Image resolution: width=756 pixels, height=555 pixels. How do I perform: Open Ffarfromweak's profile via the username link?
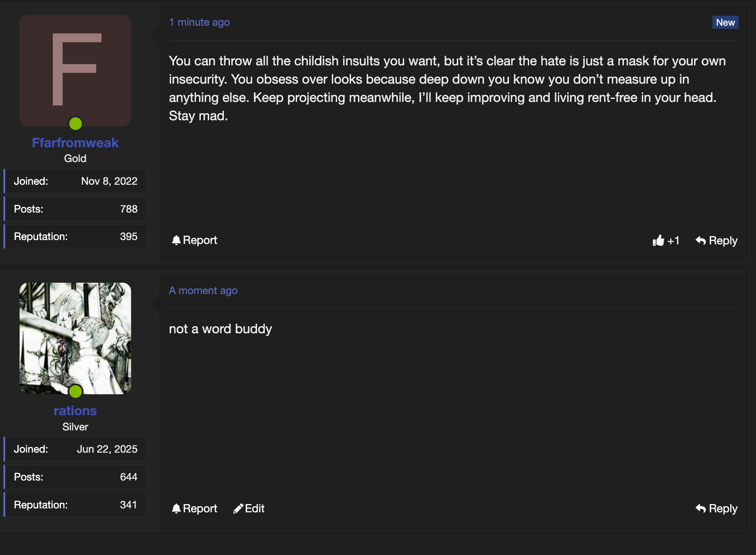pos(75,143)
